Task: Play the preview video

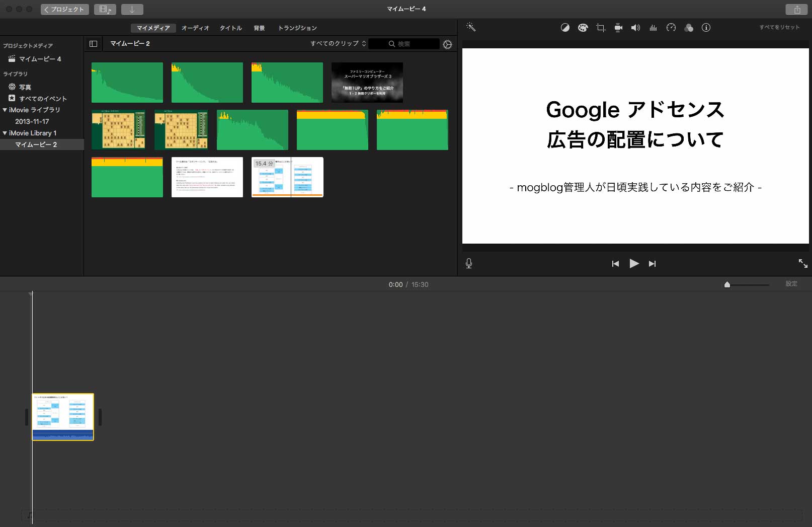Action: 634,263
